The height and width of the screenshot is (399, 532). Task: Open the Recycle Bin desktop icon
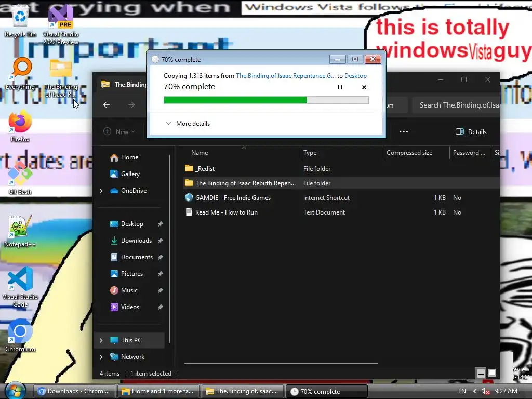coord(20,20)
